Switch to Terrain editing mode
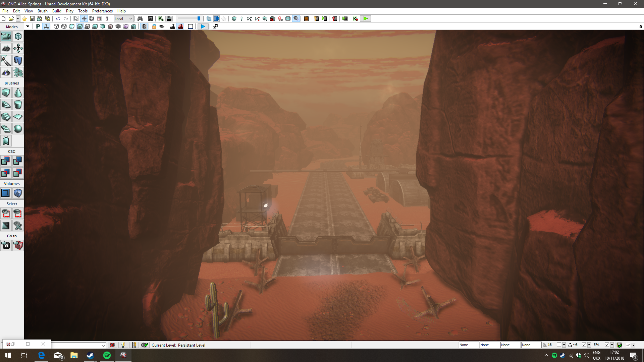The width and height of the screenshot is (644, 362). click(x=6, y=48)
